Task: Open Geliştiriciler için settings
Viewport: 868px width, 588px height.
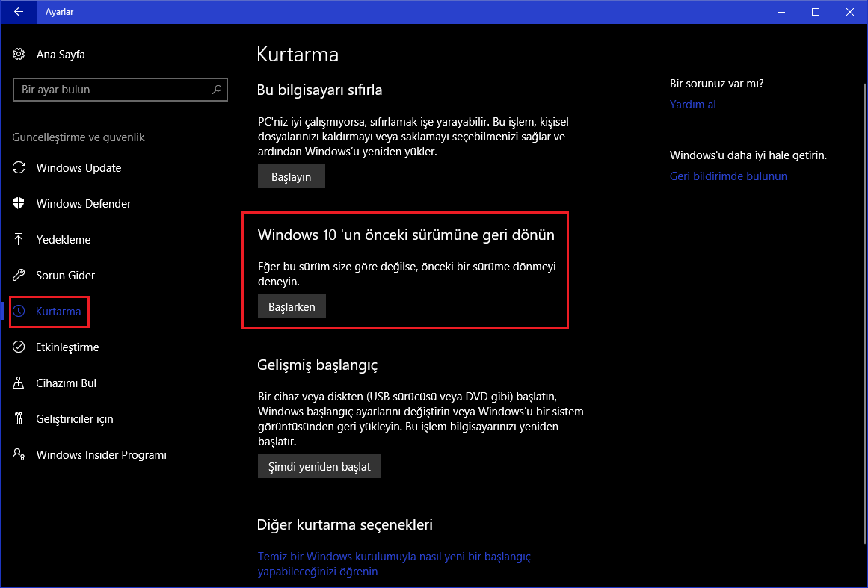Action: click(75, 418)
